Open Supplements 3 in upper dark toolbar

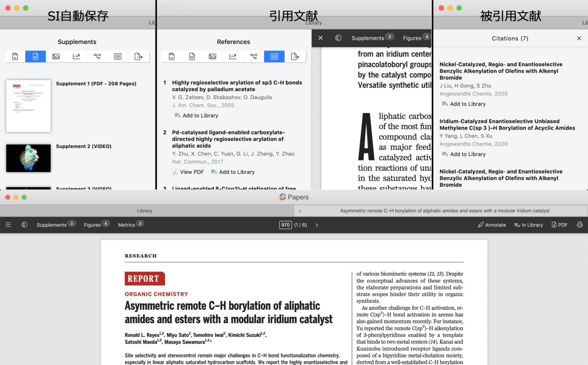pyautogui.click(x=372, y=38)
